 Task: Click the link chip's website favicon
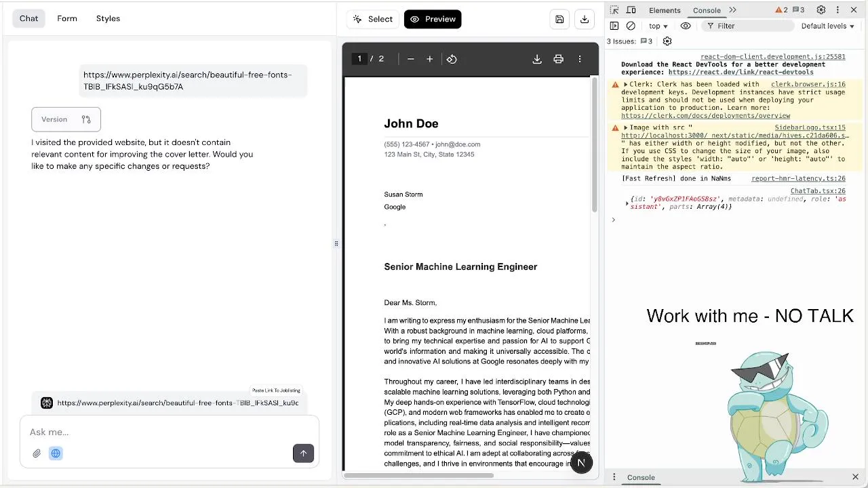click(x=47, y=403)
